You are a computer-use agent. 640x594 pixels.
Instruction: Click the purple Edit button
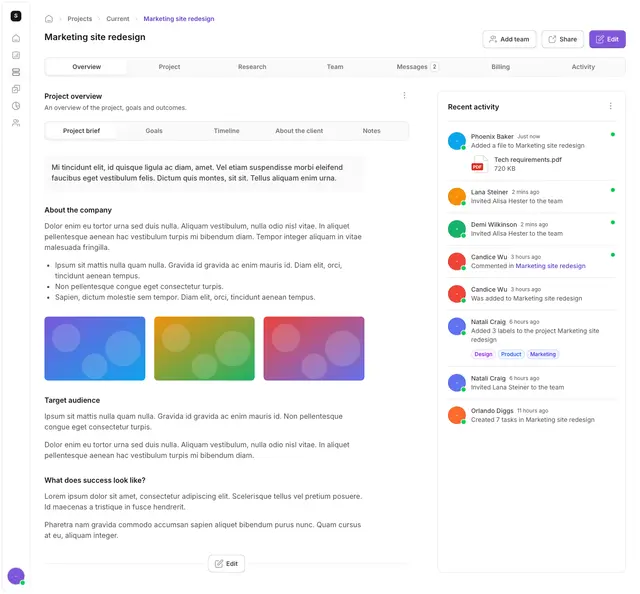(x=607, y=39)
